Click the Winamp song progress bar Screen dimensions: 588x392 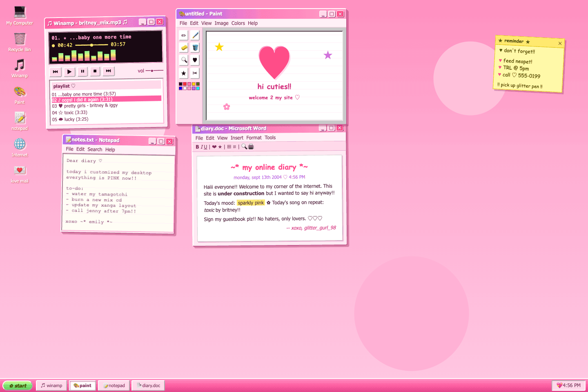point(91,45)
